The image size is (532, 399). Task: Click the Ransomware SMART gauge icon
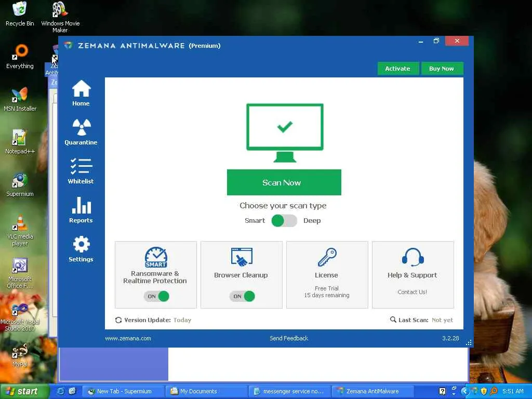tap(156, 257)
